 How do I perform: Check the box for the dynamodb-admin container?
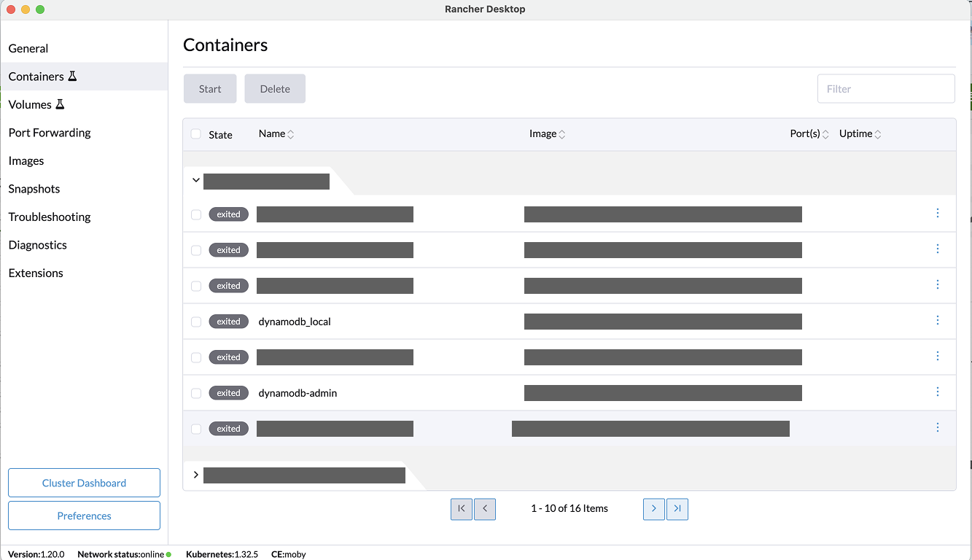196,393
